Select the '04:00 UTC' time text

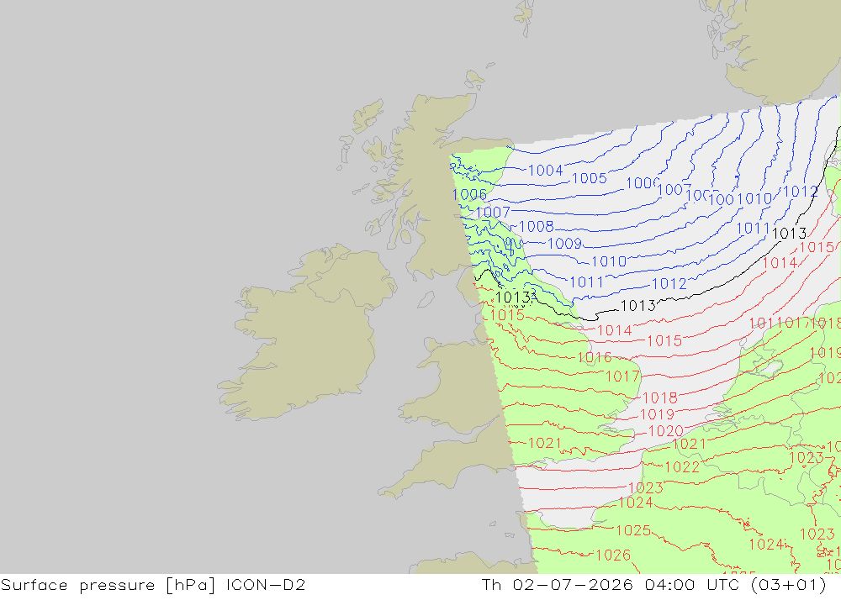[694, 585]
